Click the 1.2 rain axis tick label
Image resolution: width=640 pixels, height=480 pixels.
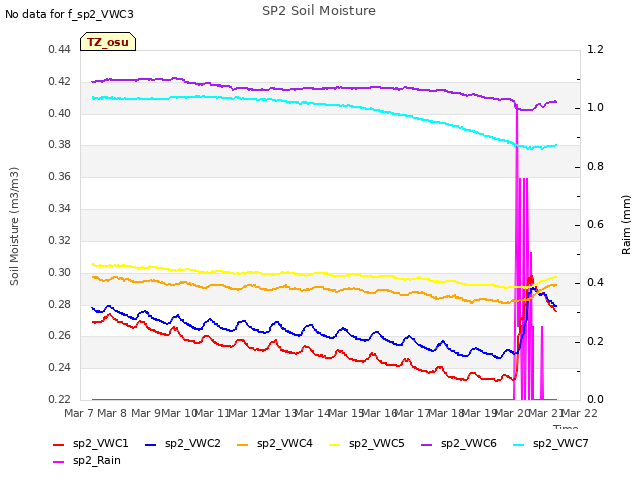coord(595,49)
